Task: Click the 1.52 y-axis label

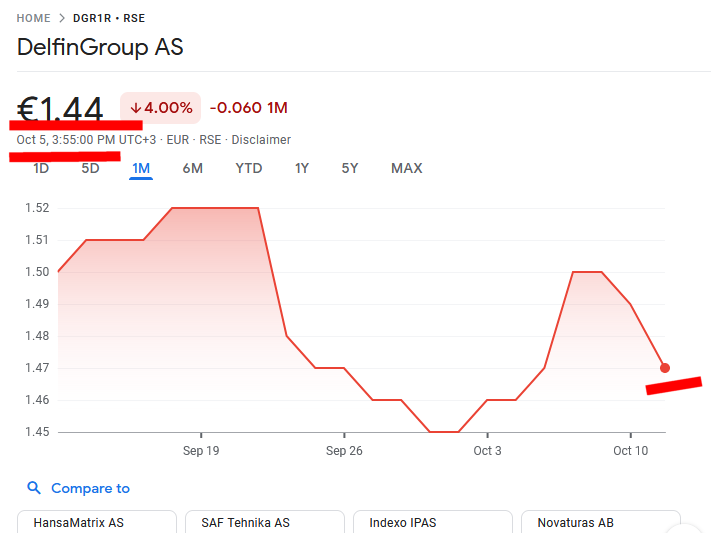Action: pos(37,208)
